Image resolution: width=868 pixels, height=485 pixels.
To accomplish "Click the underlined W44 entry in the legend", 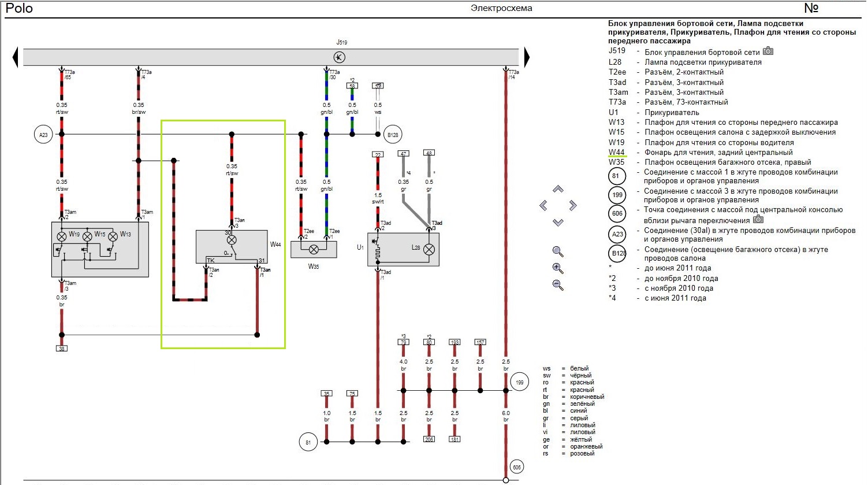I will coord(617,153).
